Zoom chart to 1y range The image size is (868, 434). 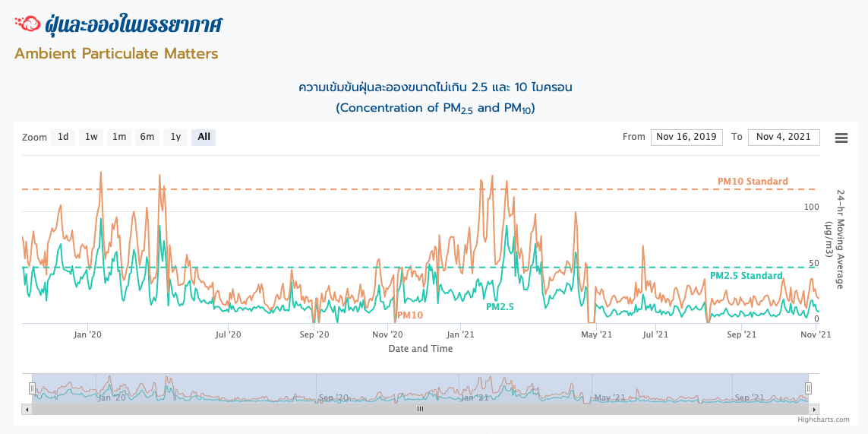click(x=175, y=138)
